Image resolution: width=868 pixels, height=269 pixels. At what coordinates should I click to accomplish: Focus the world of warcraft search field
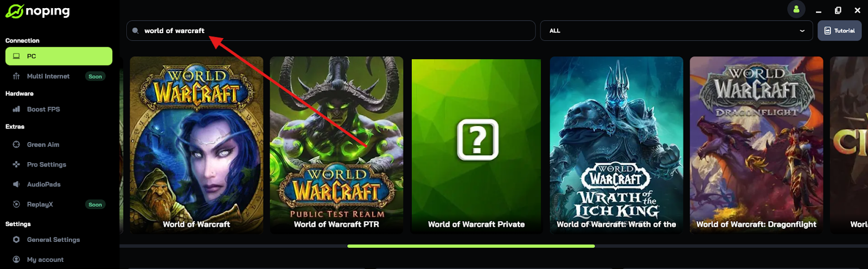331,31
